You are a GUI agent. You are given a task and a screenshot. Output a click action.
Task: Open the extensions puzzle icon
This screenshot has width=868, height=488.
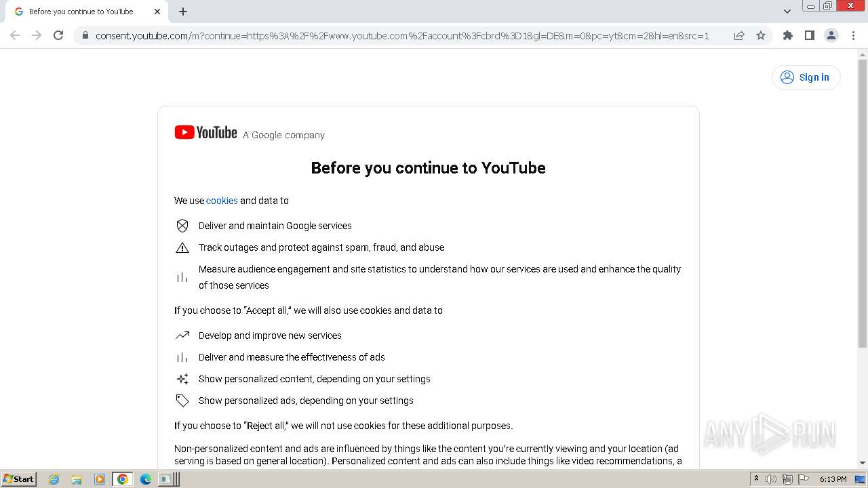[x=787, y=35]
